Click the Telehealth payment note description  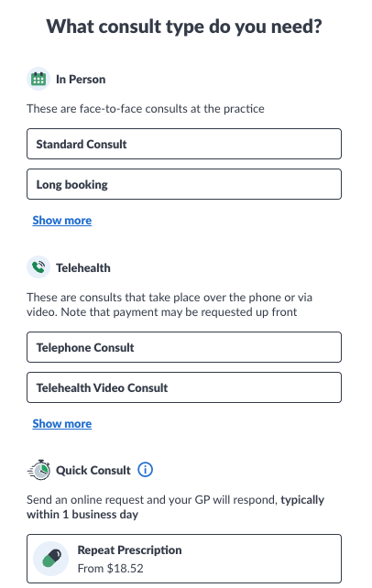[170, 304]
